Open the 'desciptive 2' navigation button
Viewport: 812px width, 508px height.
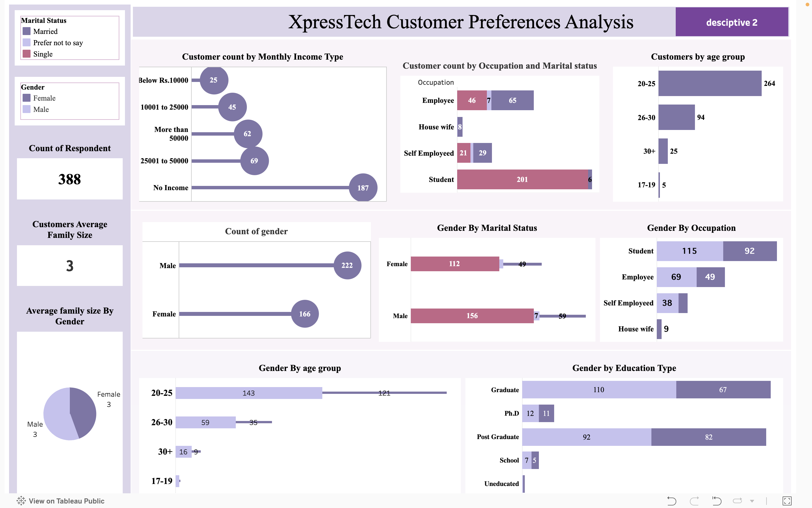pos(732,22)
